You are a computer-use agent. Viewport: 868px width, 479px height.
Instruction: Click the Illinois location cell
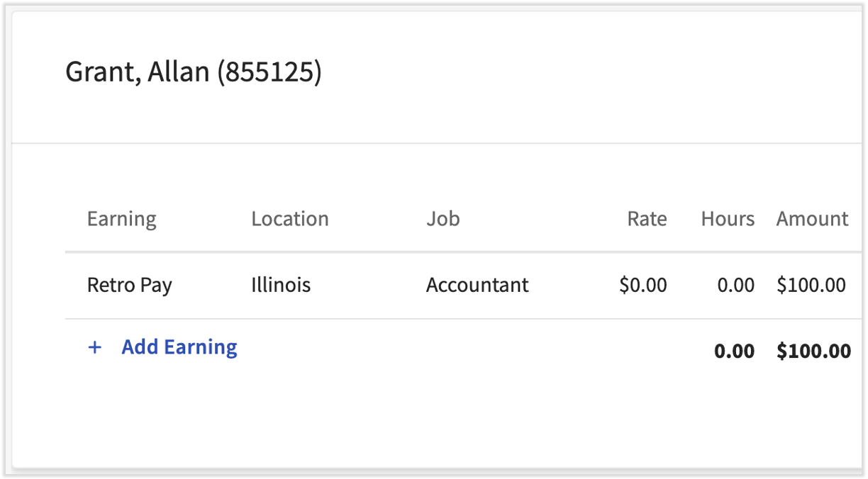point(281,286)
